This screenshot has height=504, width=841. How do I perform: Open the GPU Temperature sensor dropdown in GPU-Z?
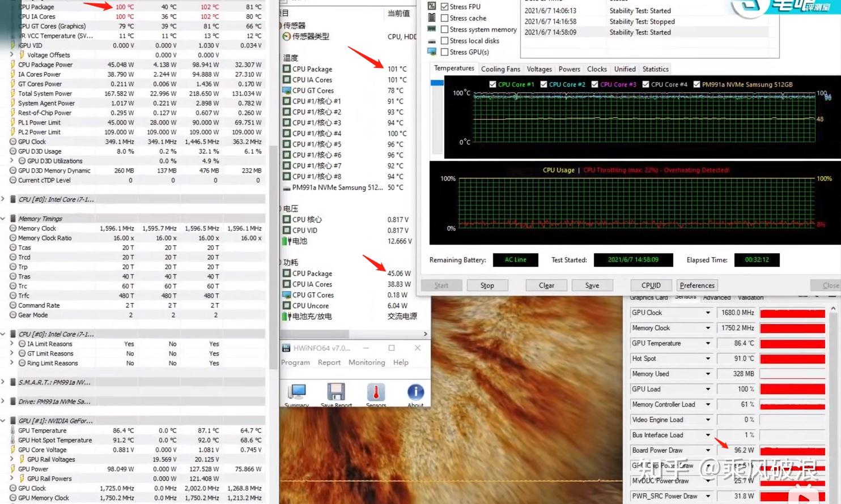coord(708,343)
